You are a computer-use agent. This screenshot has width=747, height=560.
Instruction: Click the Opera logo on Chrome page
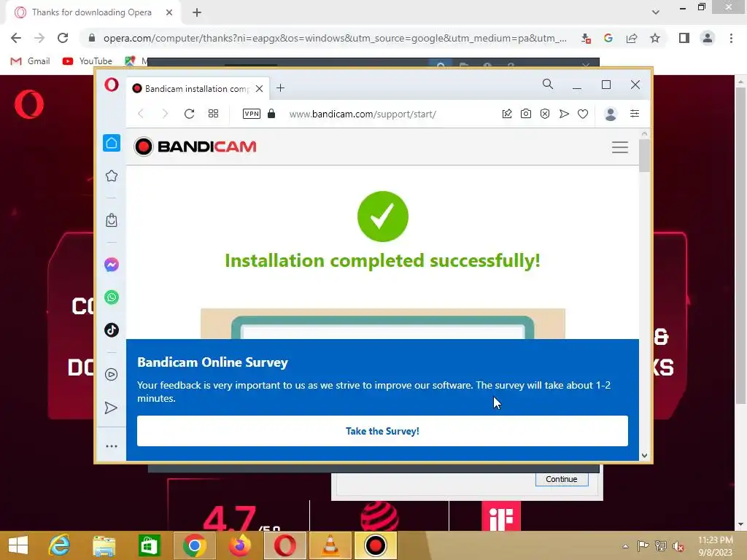29,104
